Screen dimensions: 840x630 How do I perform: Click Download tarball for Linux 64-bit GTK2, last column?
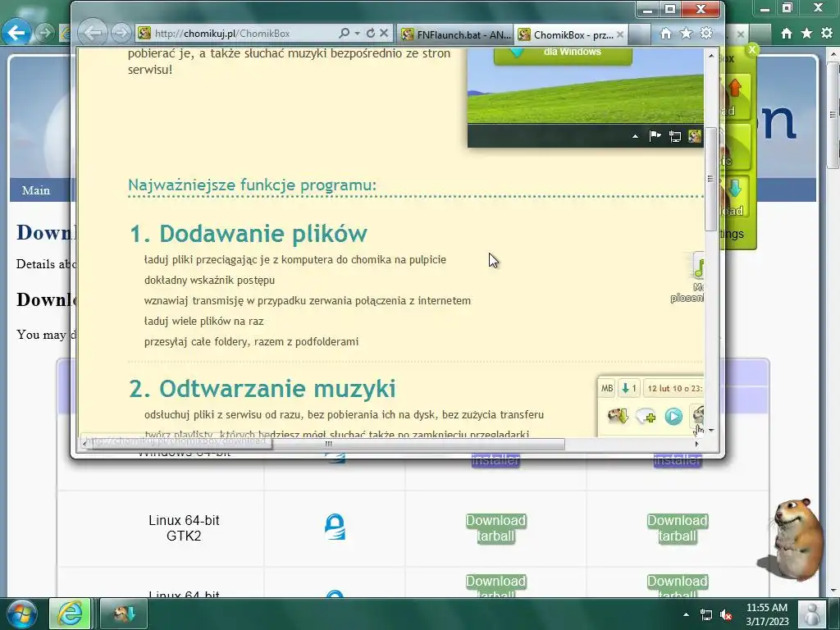click(x=677, y=528)
